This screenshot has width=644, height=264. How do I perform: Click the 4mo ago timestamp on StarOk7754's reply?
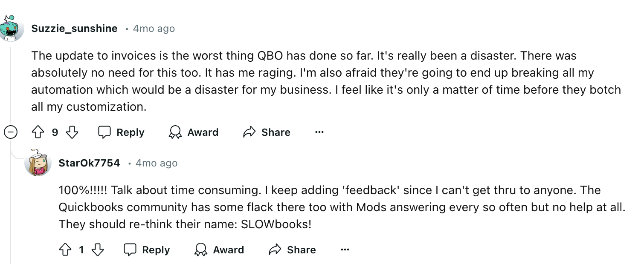click(x=156, y=163)
